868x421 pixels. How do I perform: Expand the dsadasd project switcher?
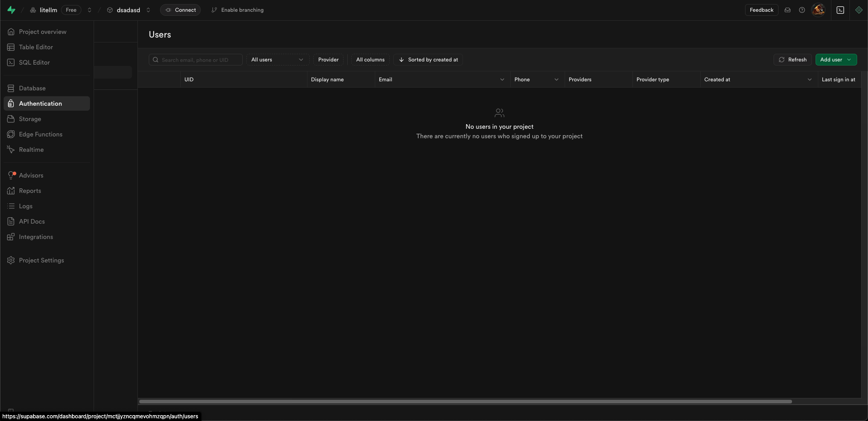pos(148,10)
